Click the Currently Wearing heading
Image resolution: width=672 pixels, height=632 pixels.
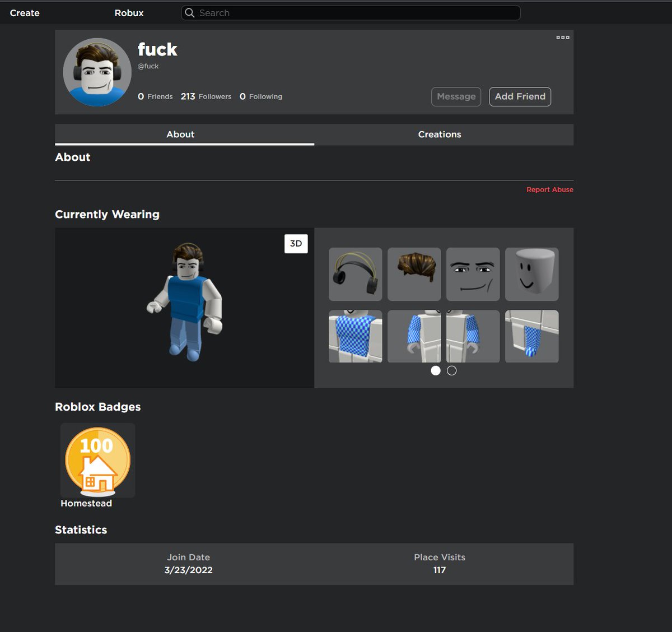[x=107, y=215]
